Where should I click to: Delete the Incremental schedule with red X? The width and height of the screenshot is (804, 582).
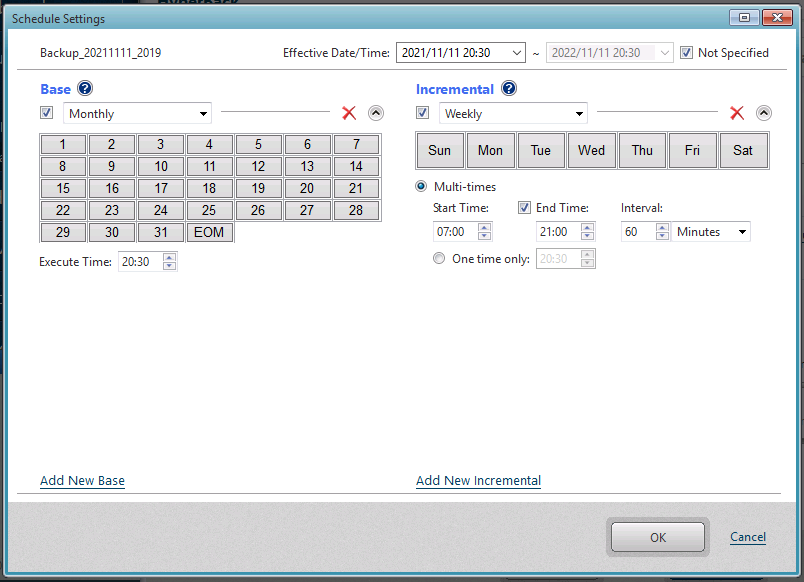pos(737,113)
